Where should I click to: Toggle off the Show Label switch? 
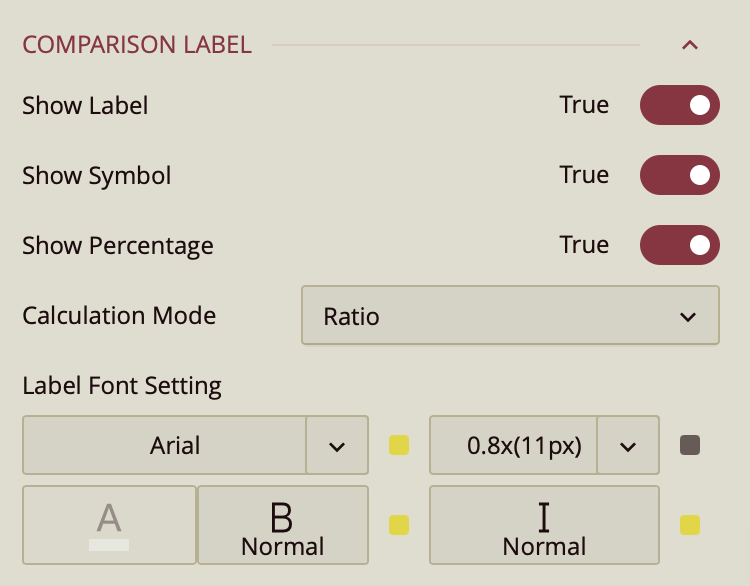[x=679, y=105]
